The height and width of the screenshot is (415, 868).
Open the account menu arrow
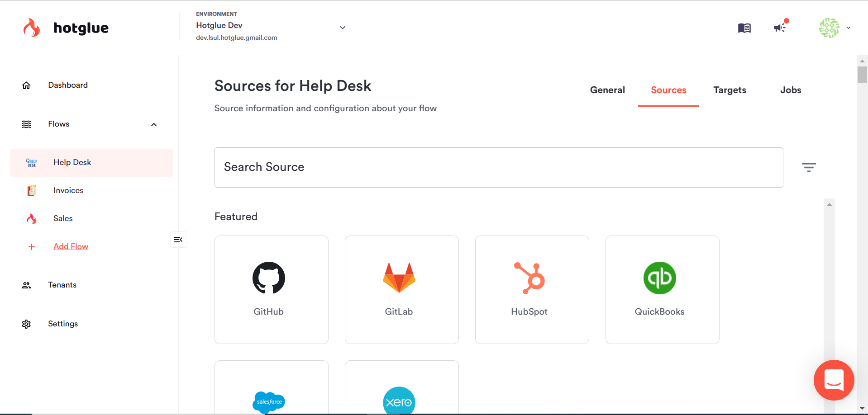pos(848,28)
